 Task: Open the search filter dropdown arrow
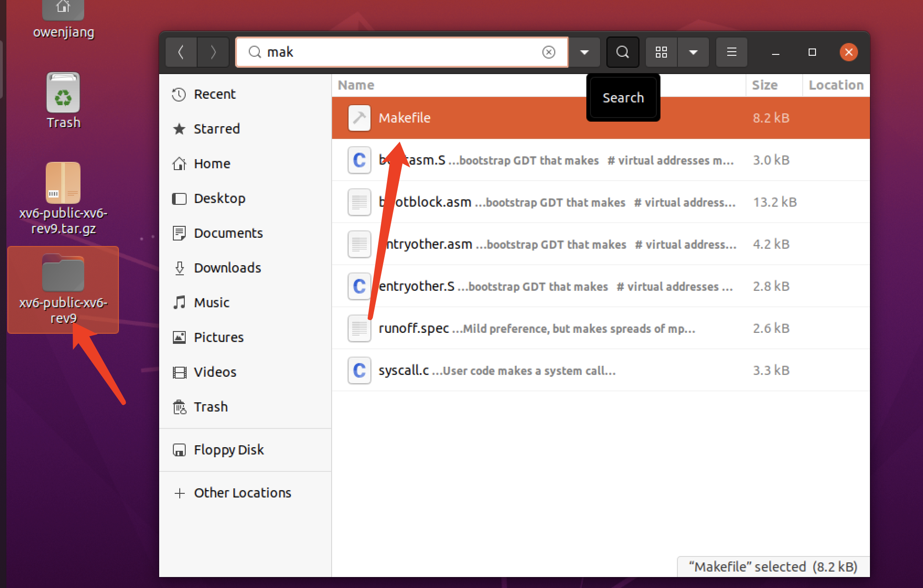pos(584,52)
